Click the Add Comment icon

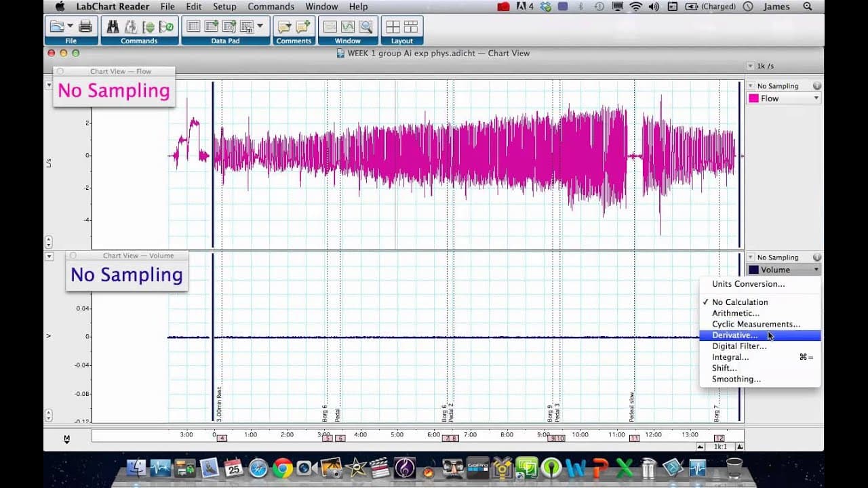point(303,26)
